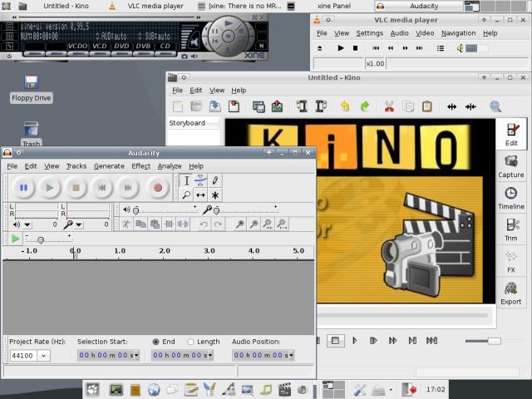Open the Project Rate dropdown
Viewport: 532px width, 399px height.
click(42, 356)
